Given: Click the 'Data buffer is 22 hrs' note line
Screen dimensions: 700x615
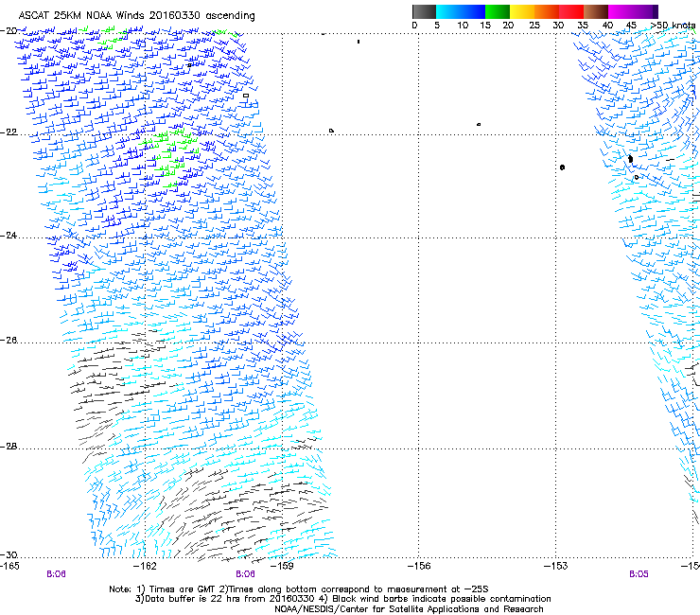Looking at the screenshot, I should (x=342, y=599).
